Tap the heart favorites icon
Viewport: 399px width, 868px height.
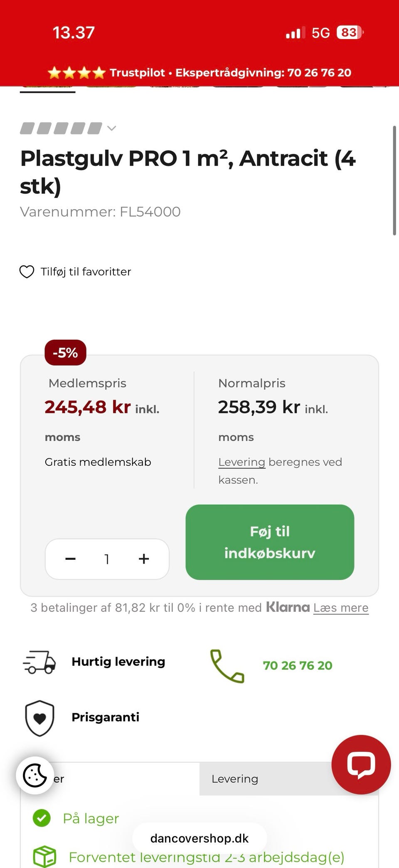[27, 272]
